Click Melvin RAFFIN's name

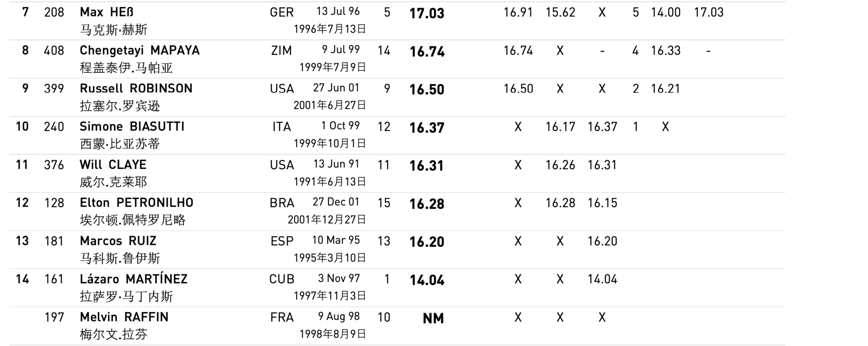click(x=124, y=317)
